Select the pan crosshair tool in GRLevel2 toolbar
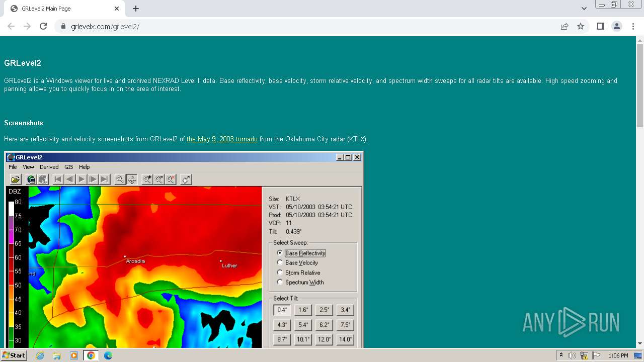The width and height of the screenshot is (644, 362). click(x=132, y=179)
